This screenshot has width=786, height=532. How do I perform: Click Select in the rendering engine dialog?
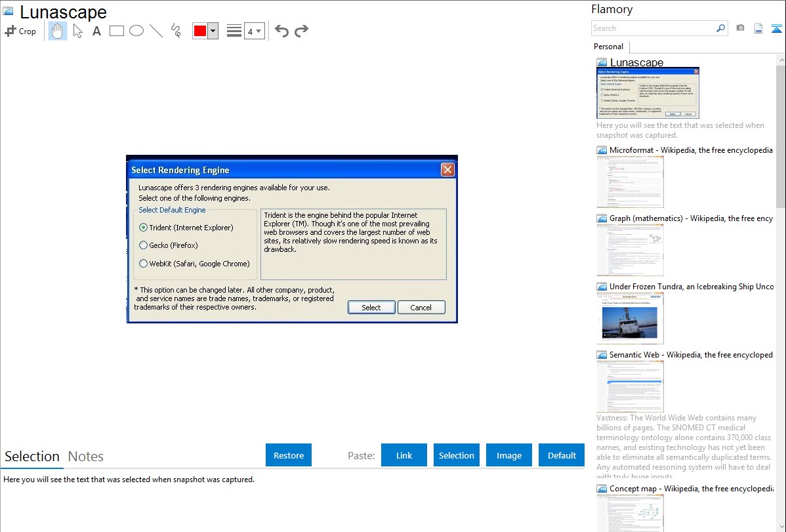coord(371,308)
